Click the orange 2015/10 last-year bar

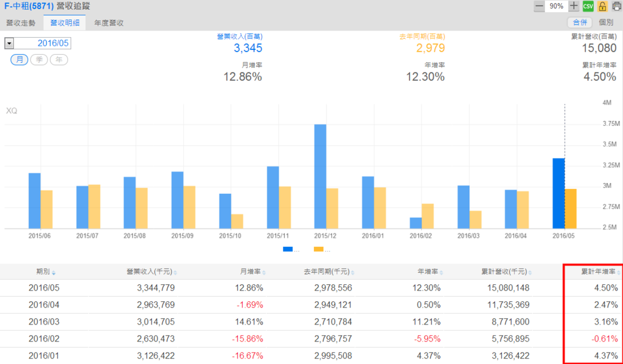tap(237, 221)
